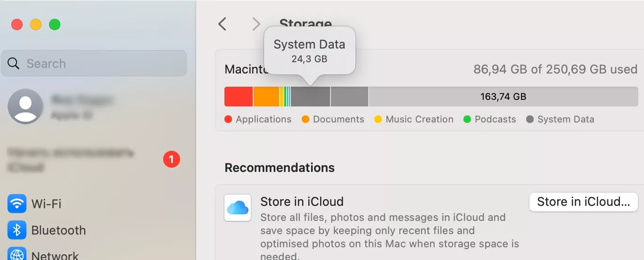Click the 163,74 GB free space segment

[x=503, y=97]
